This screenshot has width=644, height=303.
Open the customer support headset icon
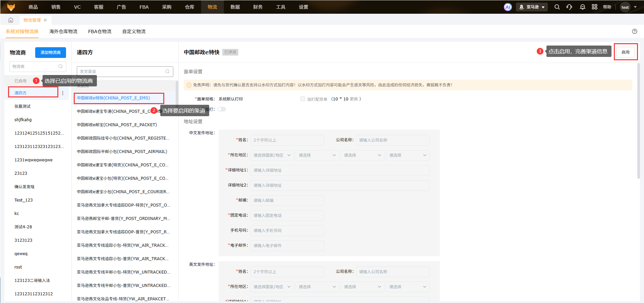coord(569,7)
